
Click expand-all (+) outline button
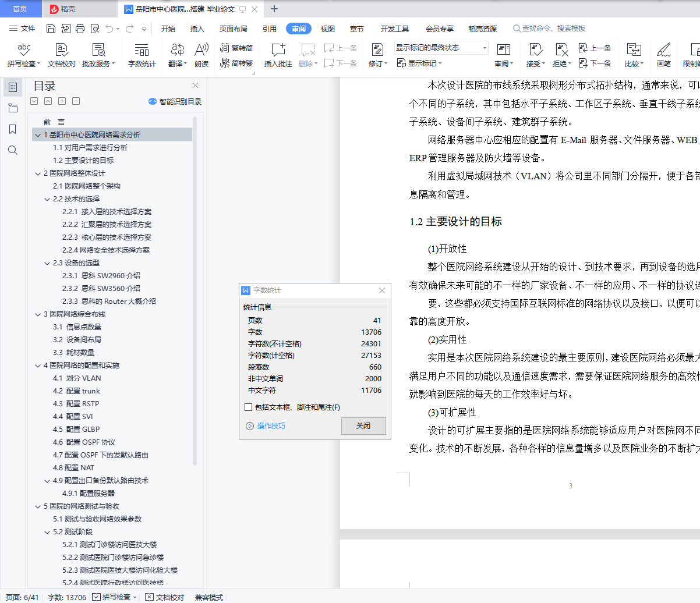point(62,101)
